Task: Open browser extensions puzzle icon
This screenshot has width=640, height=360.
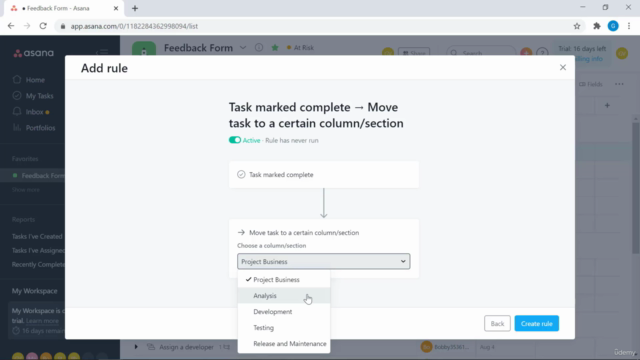Action: tap(597, 26)
